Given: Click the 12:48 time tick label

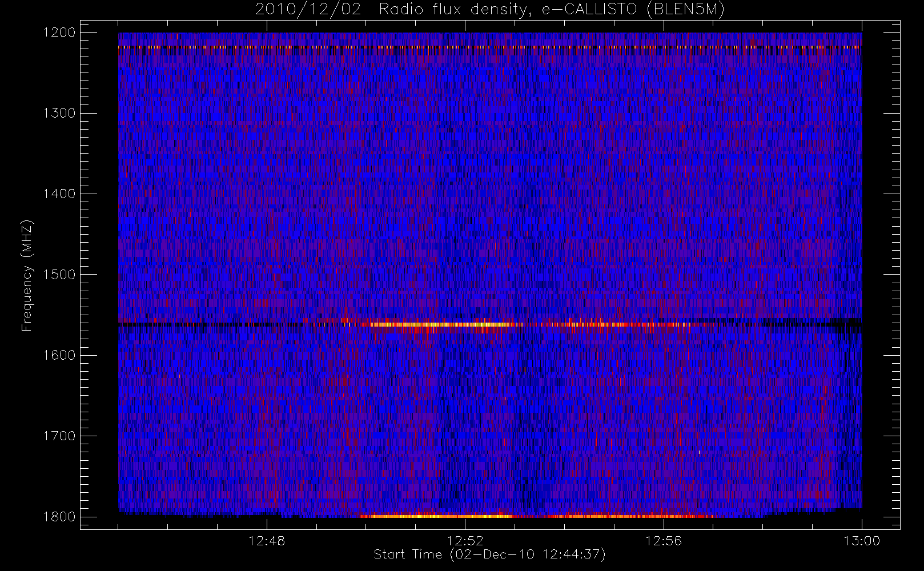Looking at the screenshot, I should point(267,541).
